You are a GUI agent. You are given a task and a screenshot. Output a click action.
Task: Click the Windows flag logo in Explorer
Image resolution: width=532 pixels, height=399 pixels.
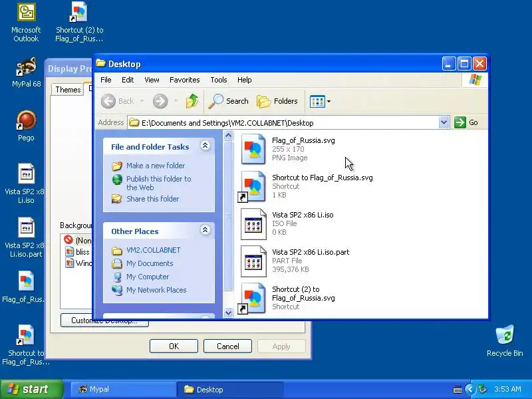pyautogui.click(x=475, y=80)
